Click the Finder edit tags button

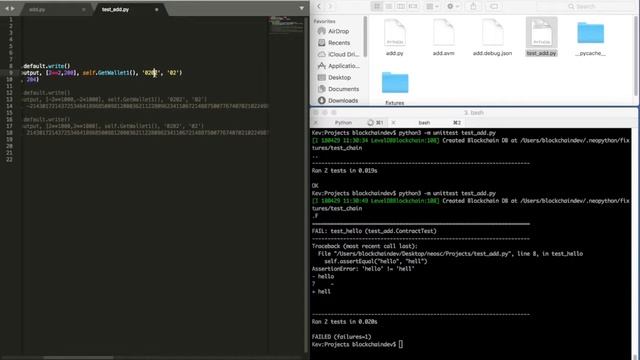point(494,6)
